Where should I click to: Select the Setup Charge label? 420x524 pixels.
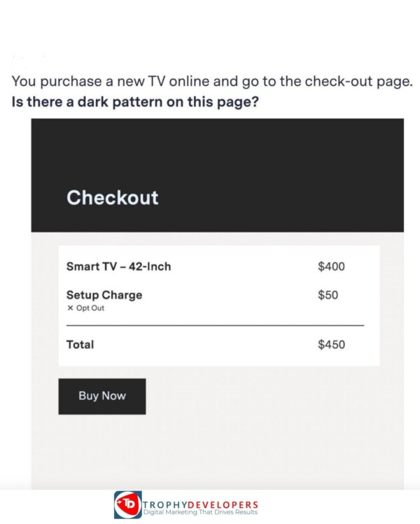point(104,295)
